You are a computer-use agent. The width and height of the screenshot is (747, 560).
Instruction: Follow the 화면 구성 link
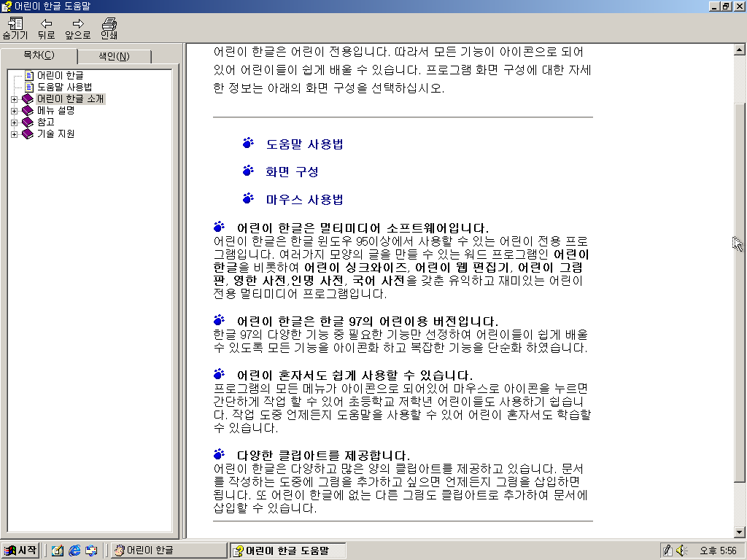pyautogui.click(x=292, y=171)
